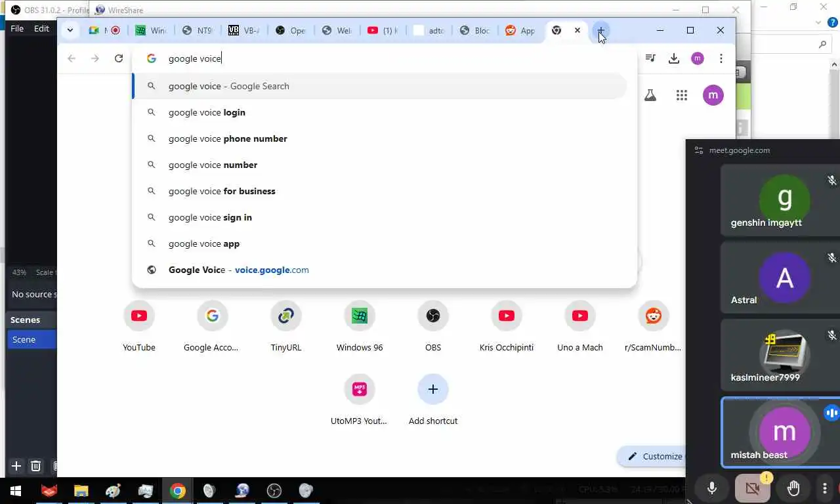The width and height of the screenshot is (840, 504).
Task: Open Chrome media controls icon
Action: pos(650,58)
